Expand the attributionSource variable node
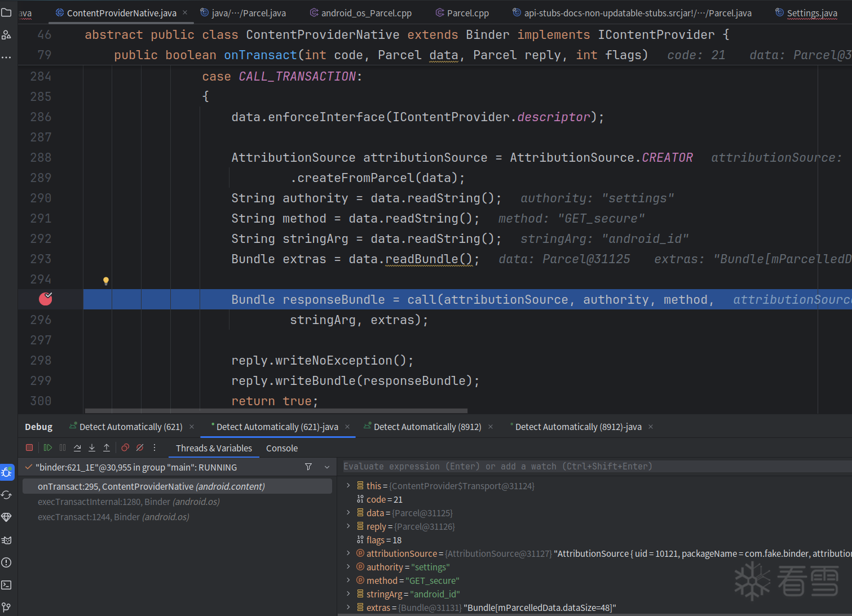The width and height of the screenshot is (852, 616). [348, 553]
